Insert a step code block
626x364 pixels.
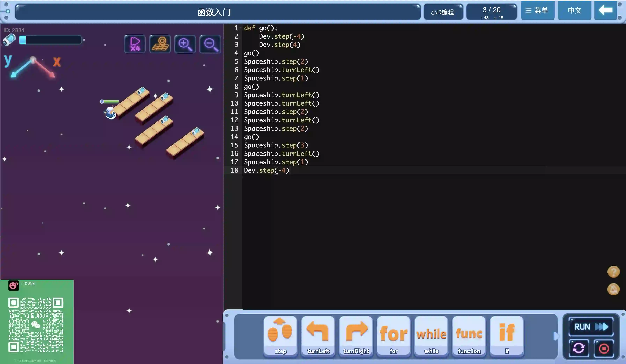(280, 335)
